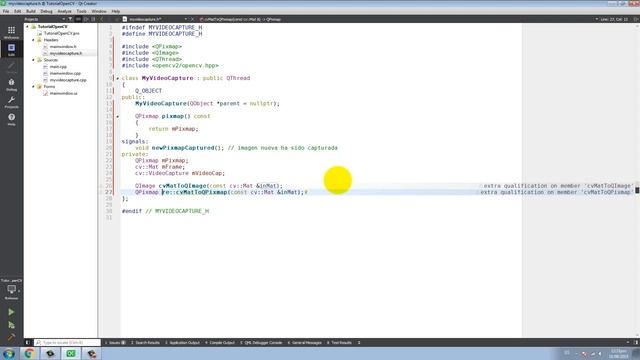Open the Debug mode
The height and width of the screenshot is (360, 640).
pyautogui.click(x=11, y=84)
